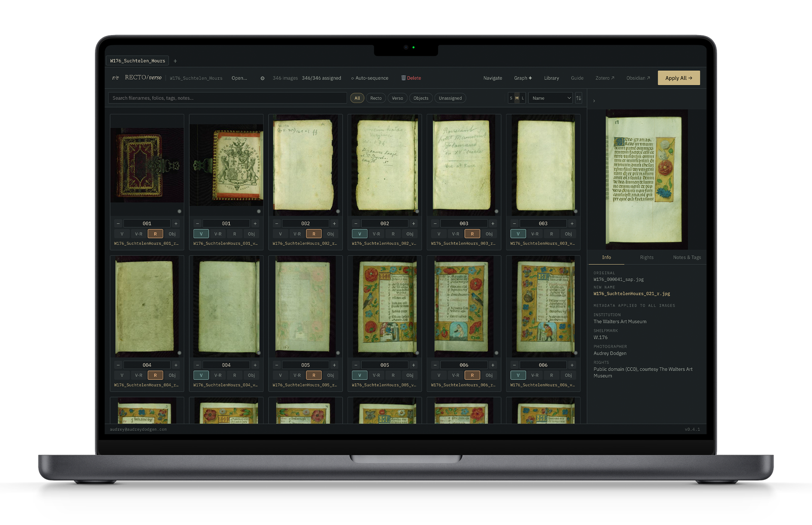
Task: Click the Apply All button
Action: [x=679, y=78]
